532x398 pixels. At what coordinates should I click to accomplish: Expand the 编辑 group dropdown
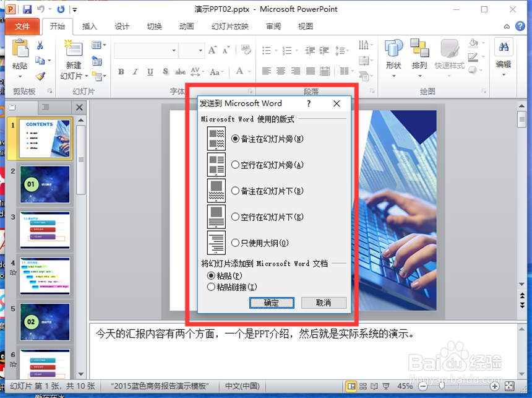pyautogui.click(x=504, y=74)
